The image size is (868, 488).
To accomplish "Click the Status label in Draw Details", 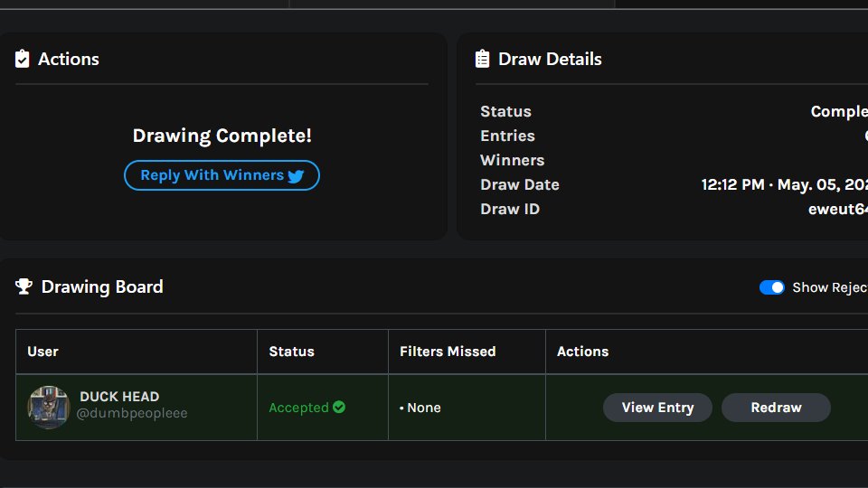I will click(x=506, y=112).
